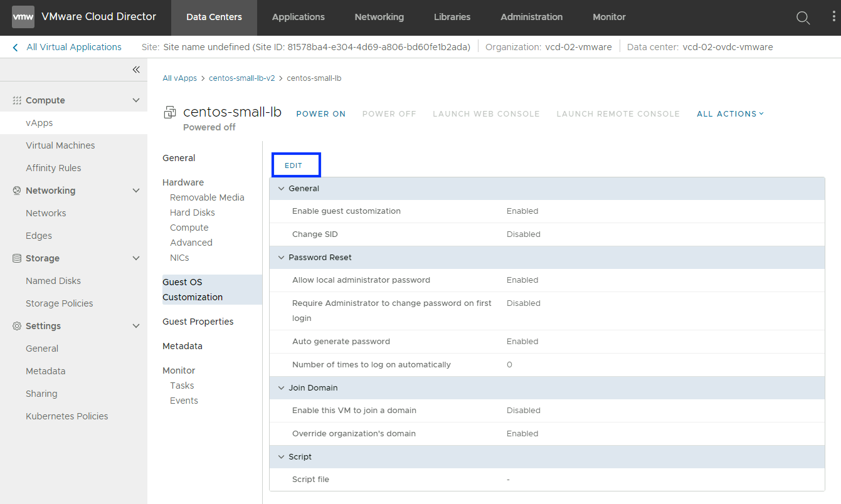Click the Compute grid icon in sidebar
This screenshot has height=504, width=841.
tap(17, 100)
